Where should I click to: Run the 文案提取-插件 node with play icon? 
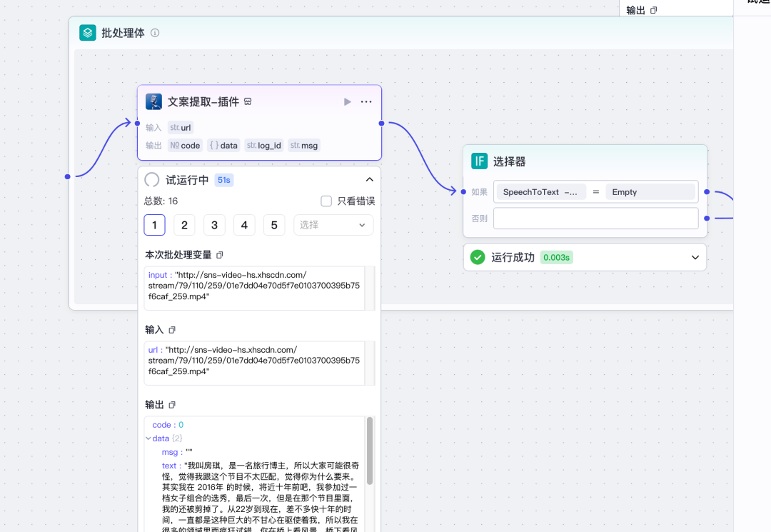pyautogui.click(x=348, y=101)
